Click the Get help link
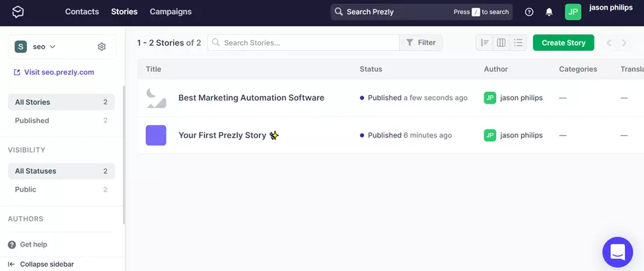The height and width of the screenshot is (271, 644). (28, 245)
